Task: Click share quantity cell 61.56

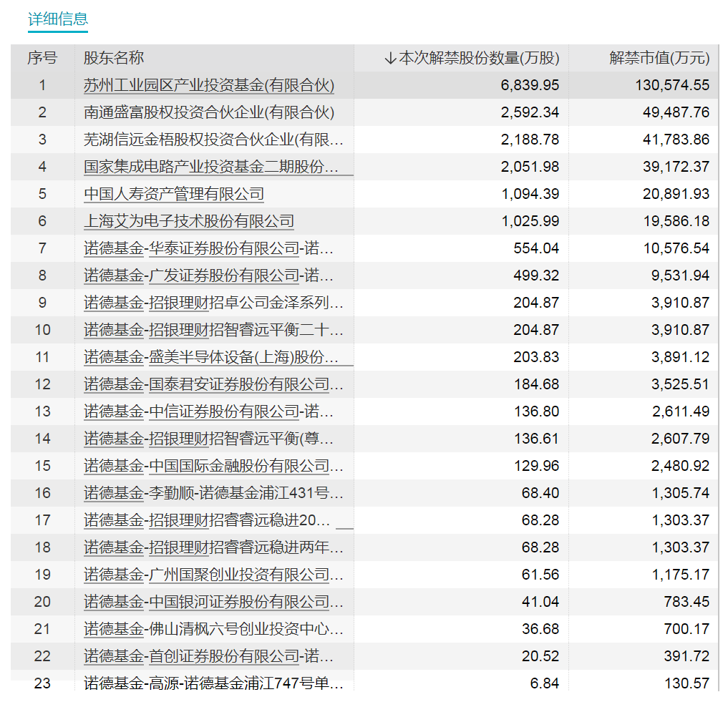Action: point(540,575)
